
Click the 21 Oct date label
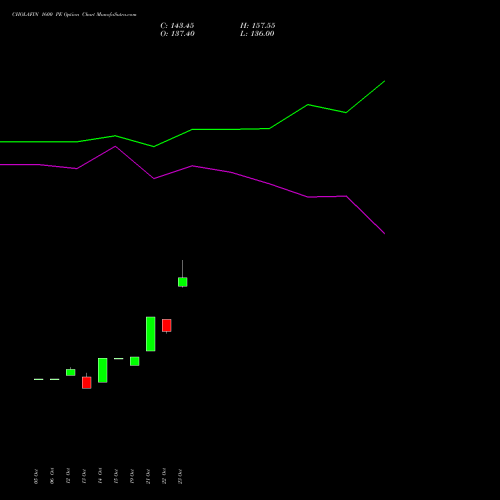148,476
